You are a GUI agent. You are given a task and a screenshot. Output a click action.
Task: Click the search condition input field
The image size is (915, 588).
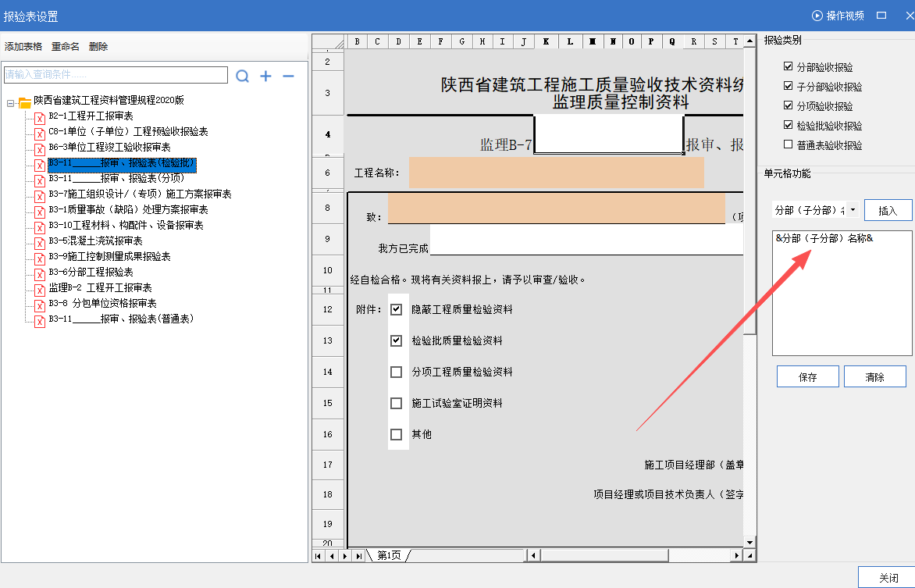tap(116, 75)
